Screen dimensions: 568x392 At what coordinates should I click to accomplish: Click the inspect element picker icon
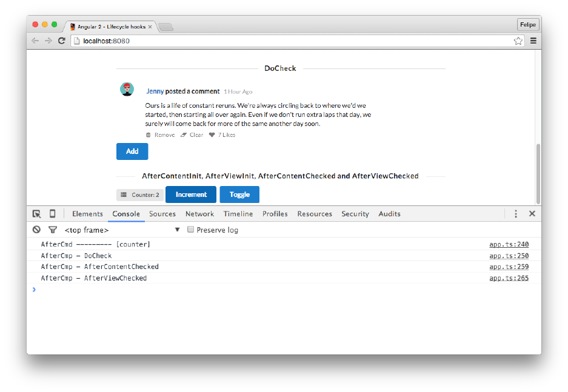pos(36,214)
